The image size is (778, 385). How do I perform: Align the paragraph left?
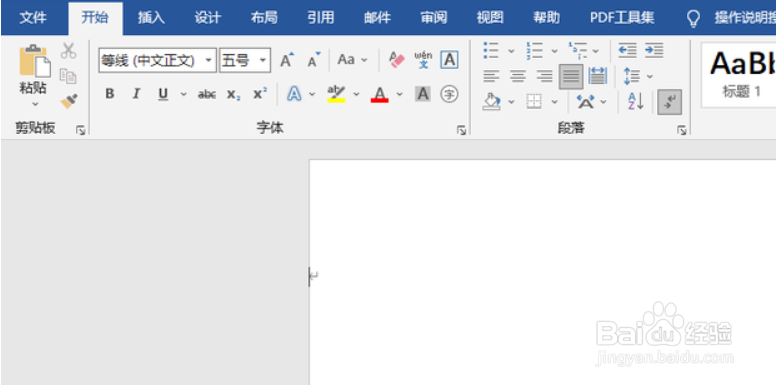coord(491,76)
